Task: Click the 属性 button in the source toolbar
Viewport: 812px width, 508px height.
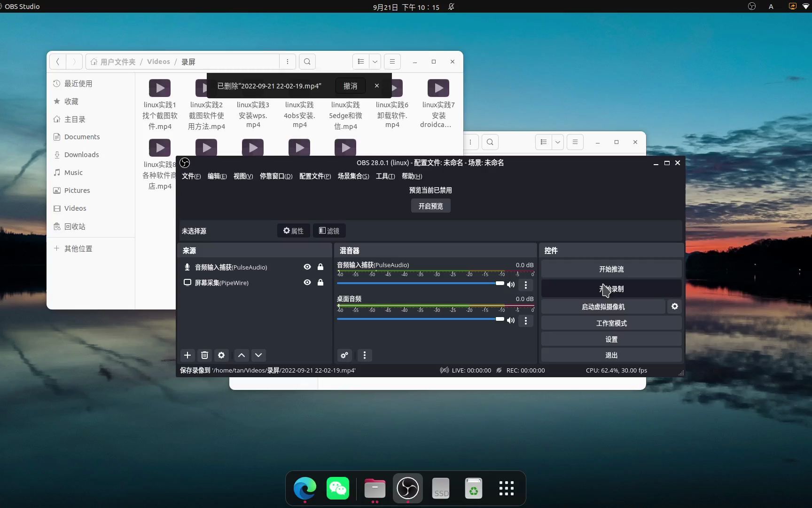Action: tap(293, 230)
